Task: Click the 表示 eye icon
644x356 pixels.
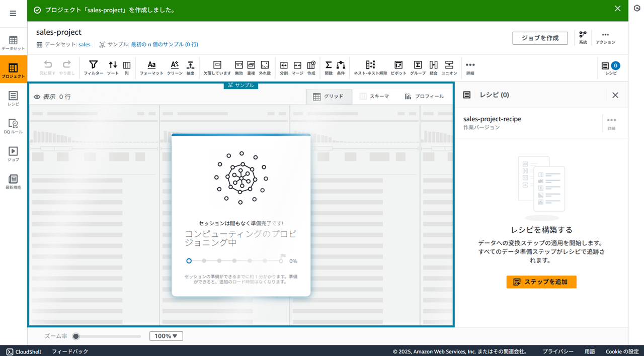Action: tap(37, 97)
